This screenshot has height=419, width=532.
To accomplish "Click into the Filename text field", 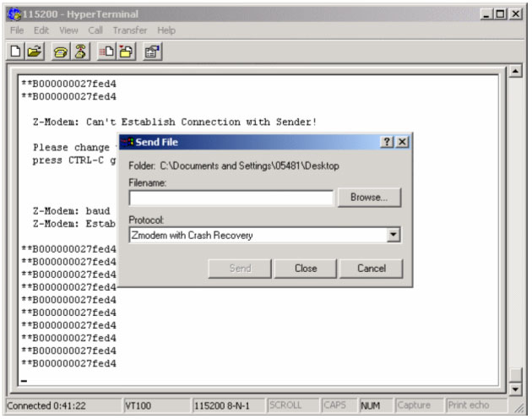I will (231, 199).
